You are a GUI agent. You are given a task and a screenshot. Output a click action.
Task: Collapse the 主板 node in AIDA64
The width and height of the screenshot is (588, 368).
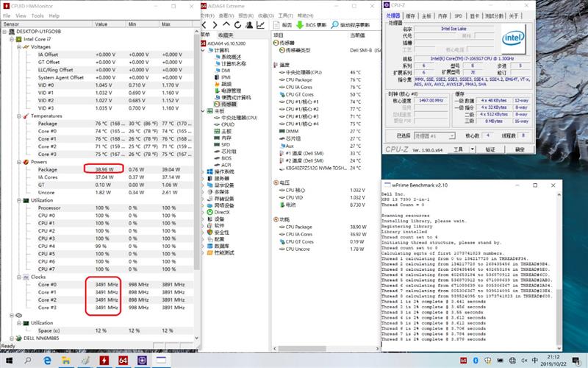[x=204, y=111]
